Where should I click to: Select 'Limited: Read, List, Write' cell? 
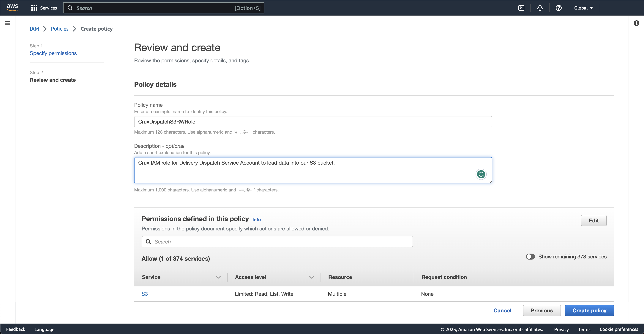[x=264, y=294]
